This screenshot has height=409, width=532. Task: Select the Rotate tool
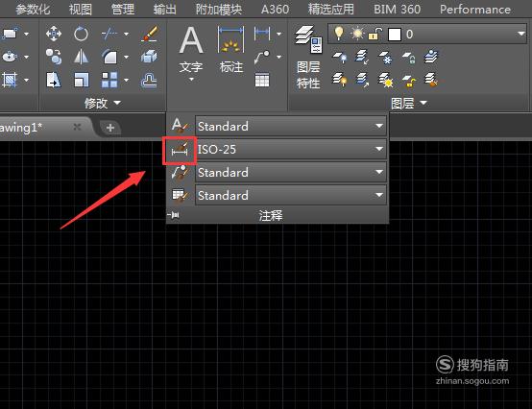pos(81,34)
